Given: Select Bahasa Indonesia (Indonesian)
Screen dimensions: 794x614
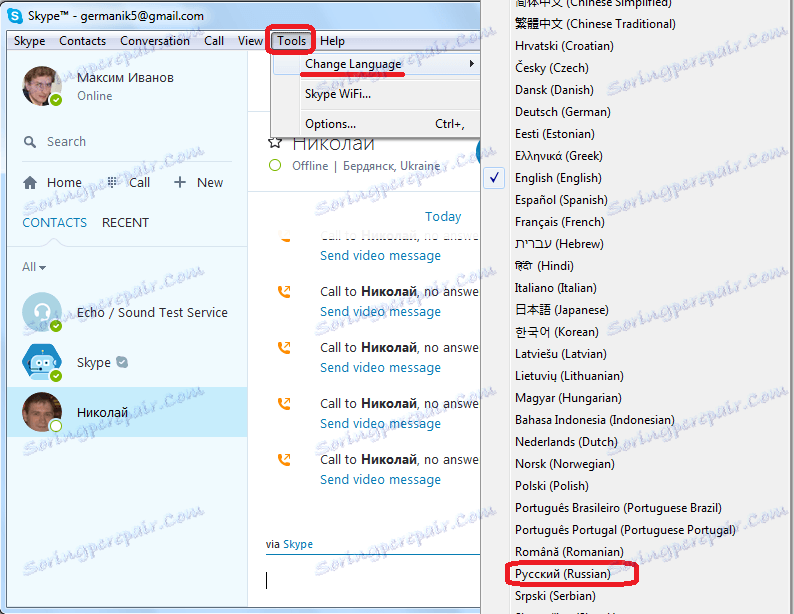Looking at the screenshot, I should [594, 420].
